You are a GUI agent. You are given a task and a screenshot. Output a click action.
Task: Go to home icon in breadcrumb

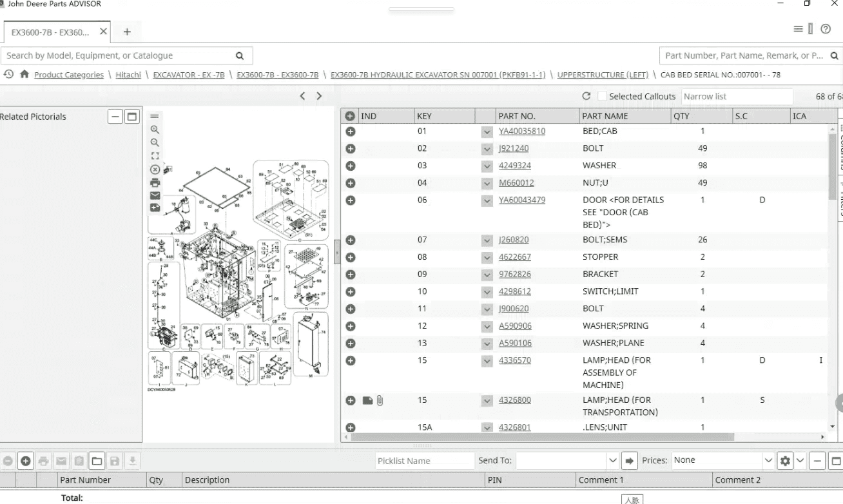pos(24,74)
